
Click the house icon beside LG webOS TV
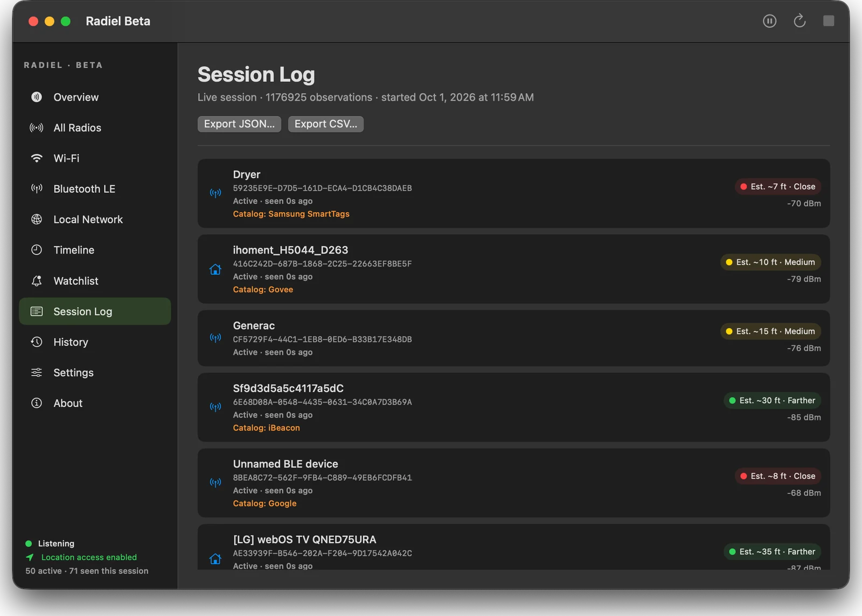point(215,559)
